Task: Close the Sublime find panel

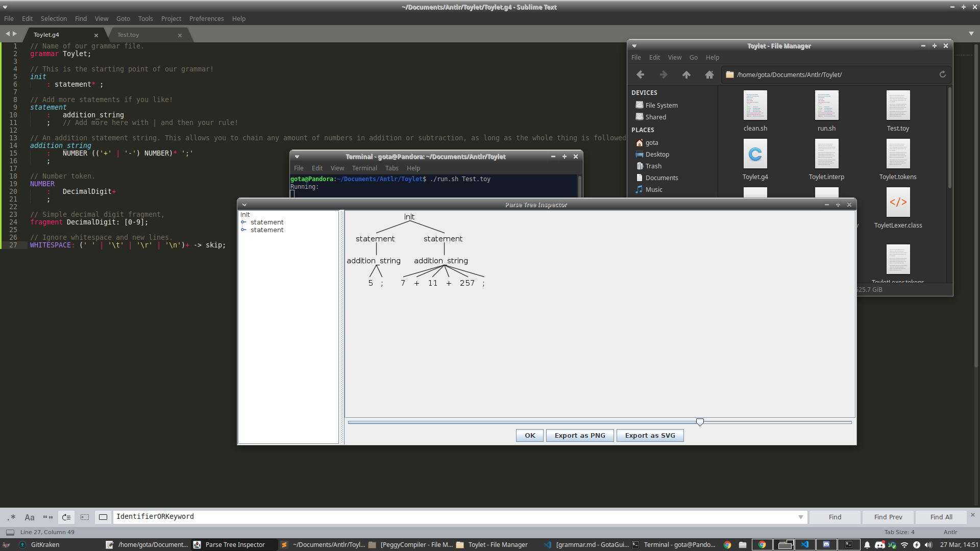Action: pyautogui.click(x=973, y=515)
